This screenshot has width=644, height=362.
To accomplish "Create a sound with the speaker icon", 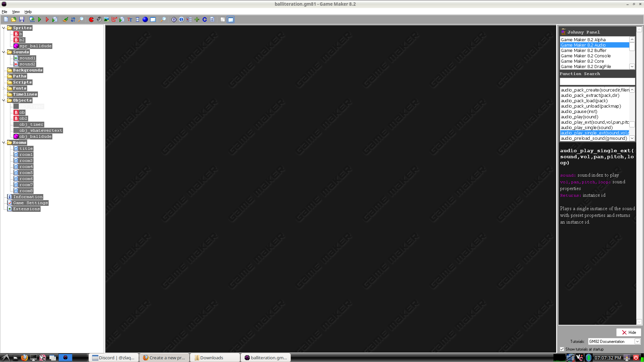I will tap(99, 20).
